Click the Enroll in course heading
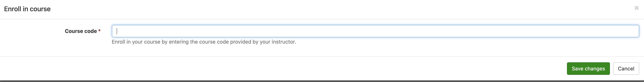This screenshot has width=644, height=82. click(x=27, y=9)
